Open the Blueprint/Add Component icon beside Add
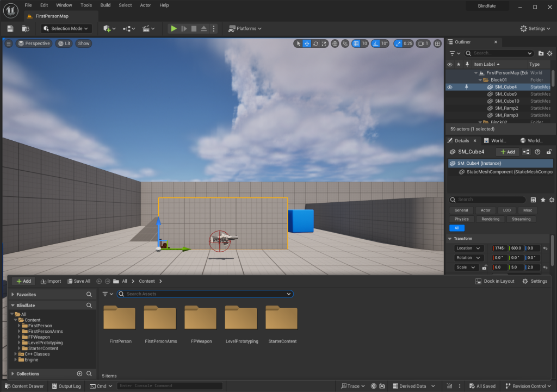Viewport: 557px width, 392px height. click(x=527, y=152)
